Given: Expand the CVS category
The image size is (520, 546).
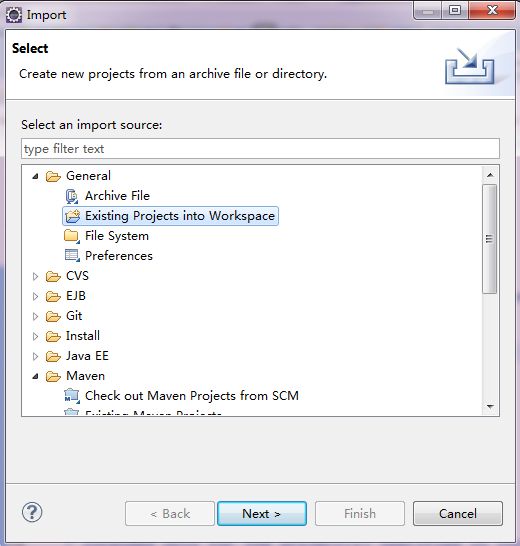Looking at the screenshot, I should [x=35, y=276].
